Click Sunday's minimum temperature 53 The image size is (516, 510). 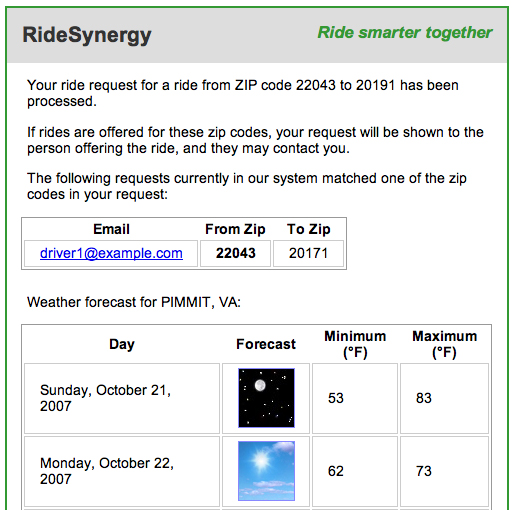336,398
